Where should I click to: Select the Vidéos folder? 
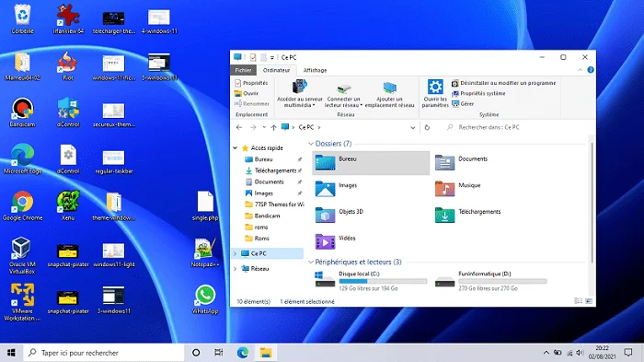coord(335,241)
